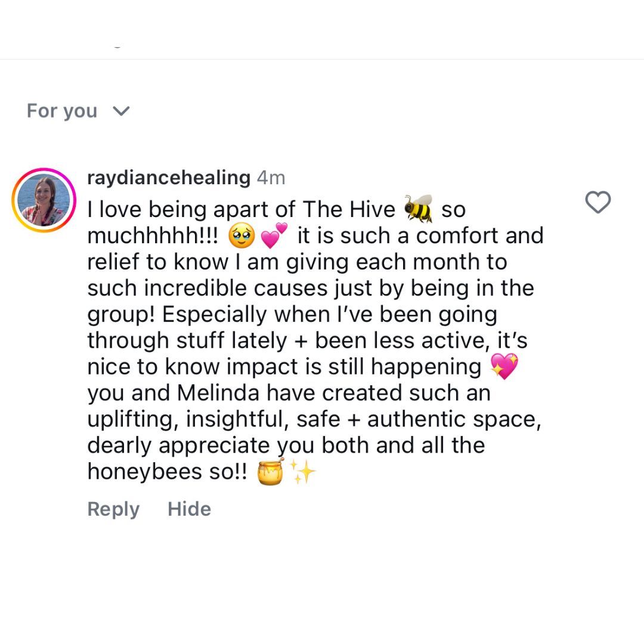Click the two pink hearts emoji
The height and width of the screenshot is (644, 644).
tap(274, 236)
